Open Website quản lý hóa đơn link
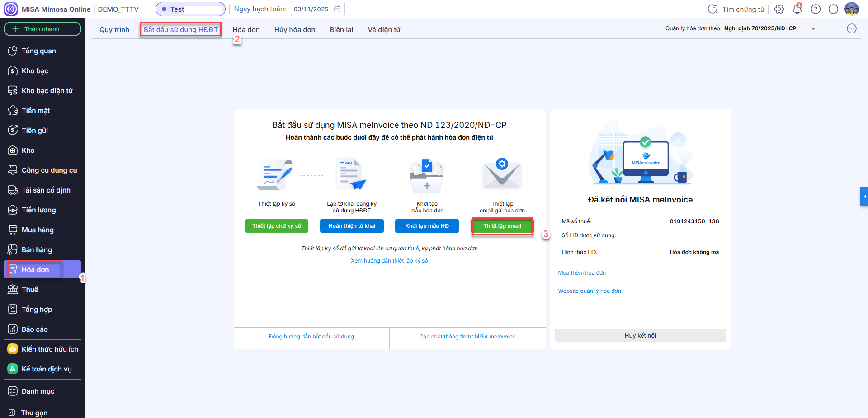This screenshot has width=868, height=418. tap(590, 291)
